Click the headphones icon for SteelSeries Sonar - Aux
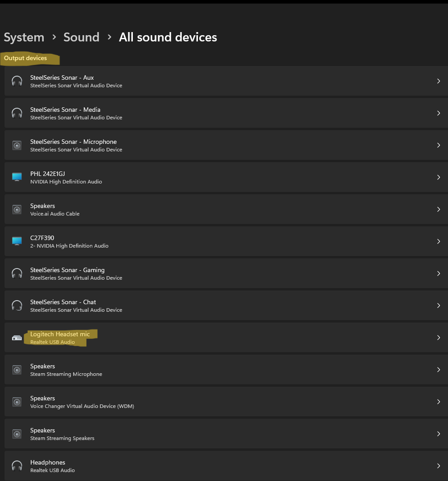448x481 pixels. 17,81
